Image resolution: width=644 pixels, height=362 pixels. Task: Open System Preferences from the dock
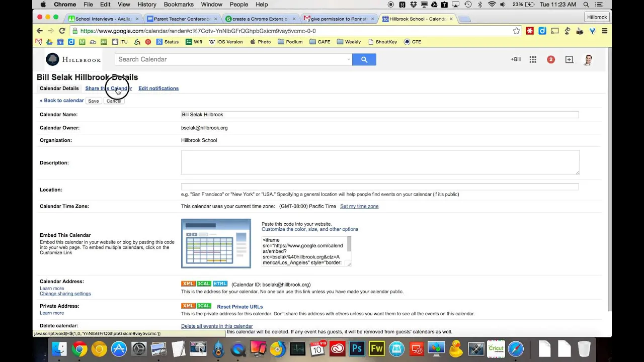pyautogui.click(x=139, y=348)
